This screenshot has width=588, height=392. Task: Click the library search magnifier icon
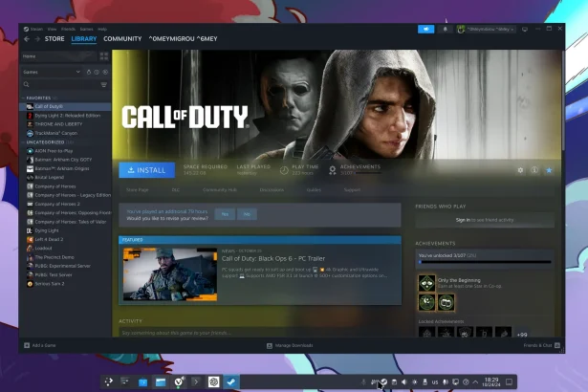point(26,85)
